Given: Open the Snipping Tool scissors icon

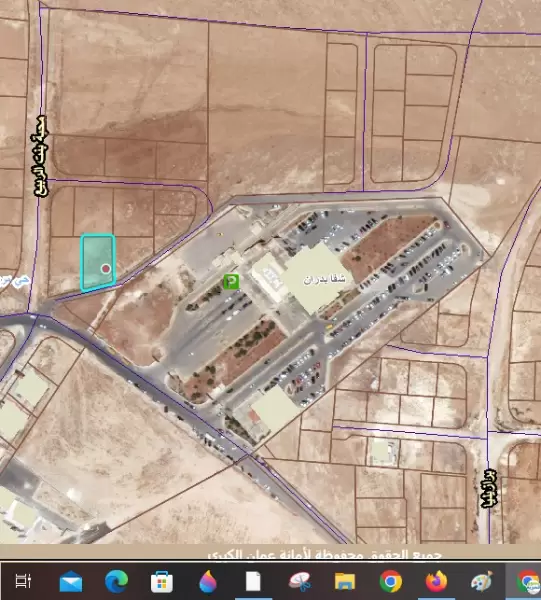Looking at the screenshot, I should click(299, 581).
